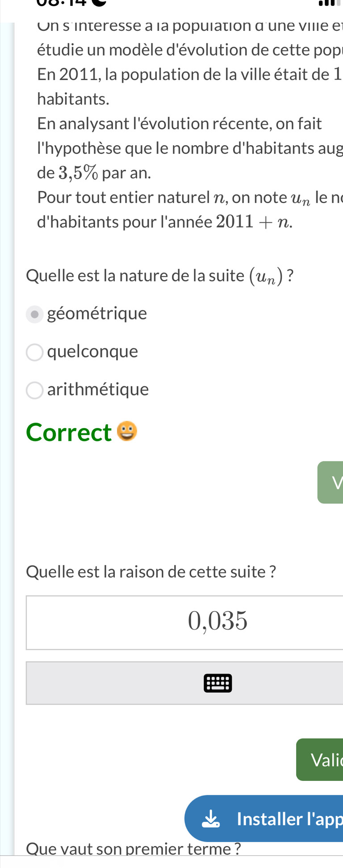The image size is (343, 868).
Task: Click the green Correct feedback text
Action: (69, 432)
